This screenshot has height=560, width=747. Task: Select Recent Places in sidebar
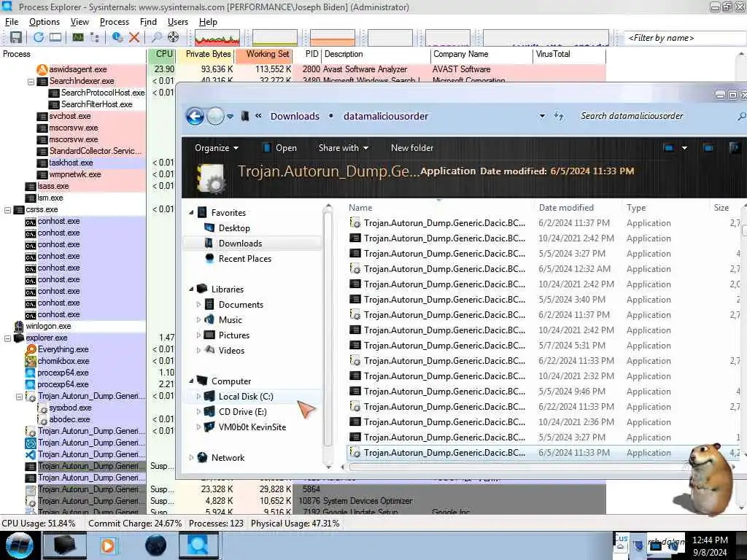point(245,259)
